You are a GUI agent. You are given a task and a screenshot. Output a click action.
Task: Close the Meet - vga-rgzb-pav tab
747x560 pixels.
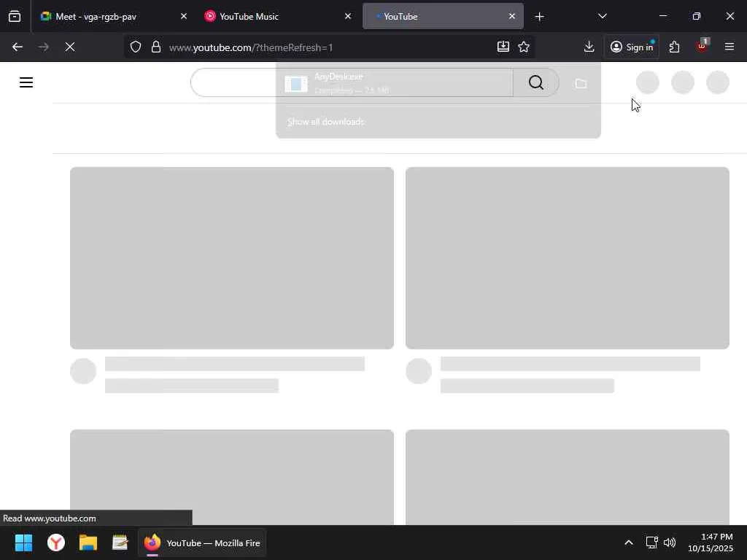coord(183,16)
